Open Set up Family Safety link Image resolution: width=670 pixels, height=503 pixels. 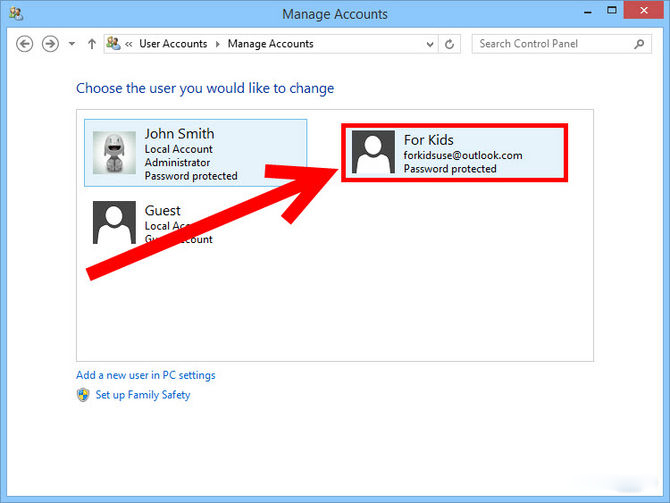click(x=143, y=395)
